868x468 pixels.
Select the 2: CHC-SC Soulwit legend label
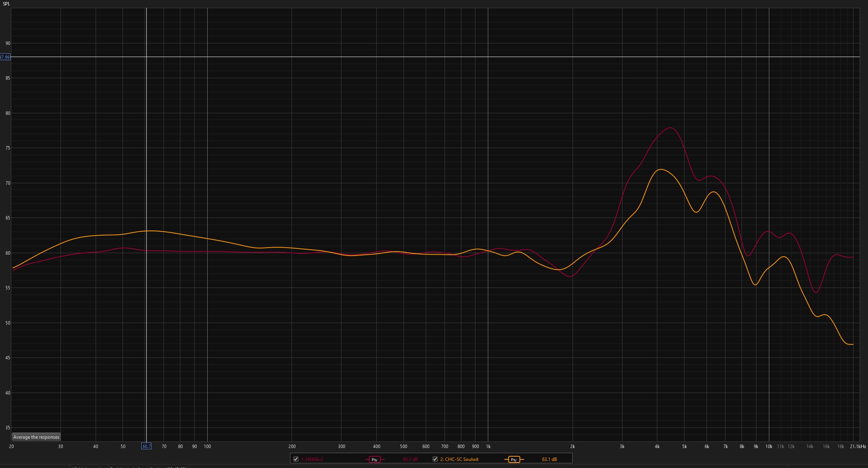click(459, 459)
